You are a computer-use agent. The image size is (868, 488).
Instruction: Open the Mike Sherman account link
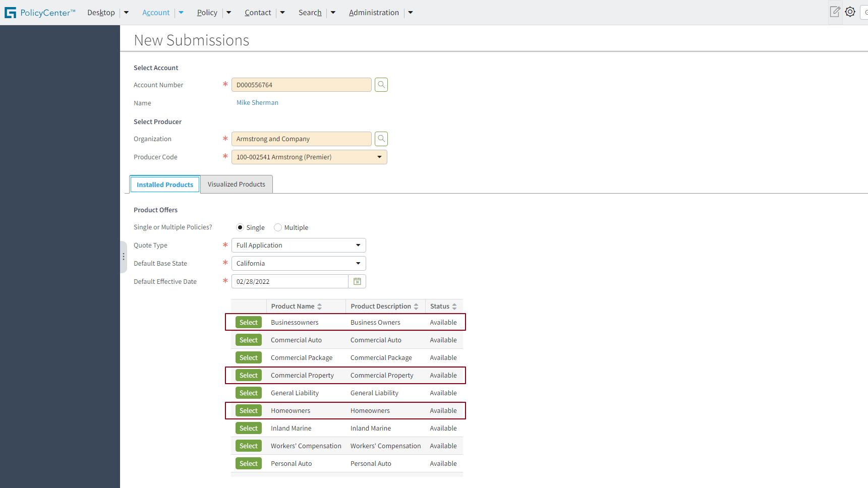[x=257, y=103]
